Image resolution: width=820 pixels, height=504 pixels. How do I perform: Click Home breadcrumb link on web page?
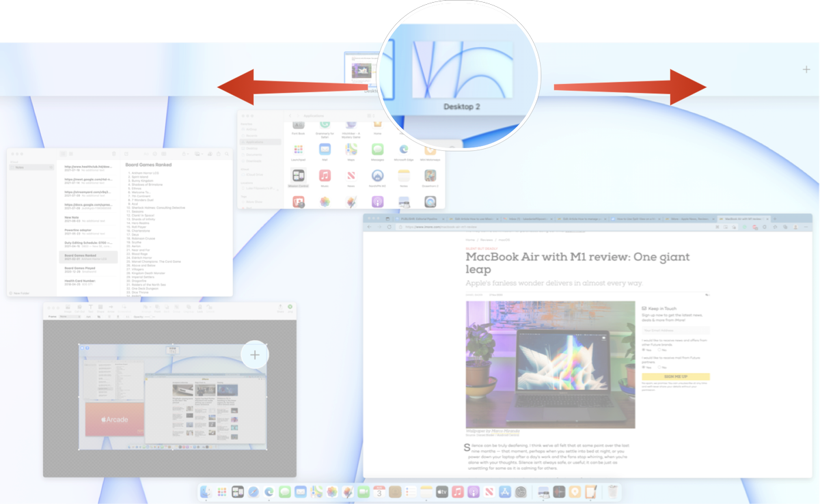pos(470,240)
